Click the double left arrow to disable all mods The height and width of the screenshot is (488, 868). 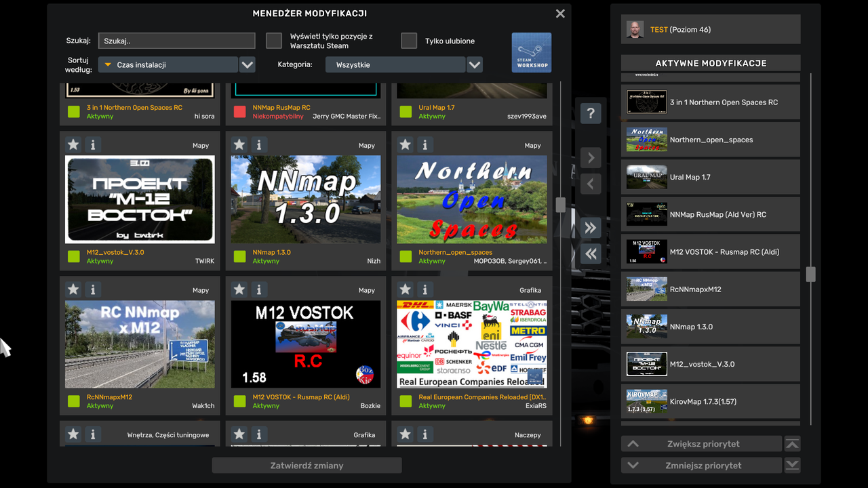pos(590,253)
